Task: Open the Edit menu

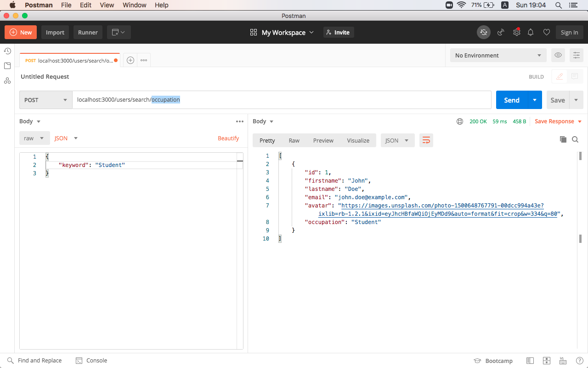Action: [85, 5]
